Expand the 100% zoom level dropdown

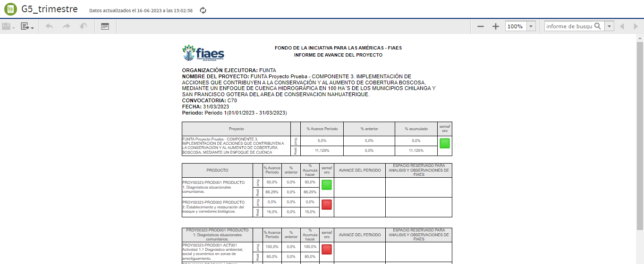coord(531,26)
